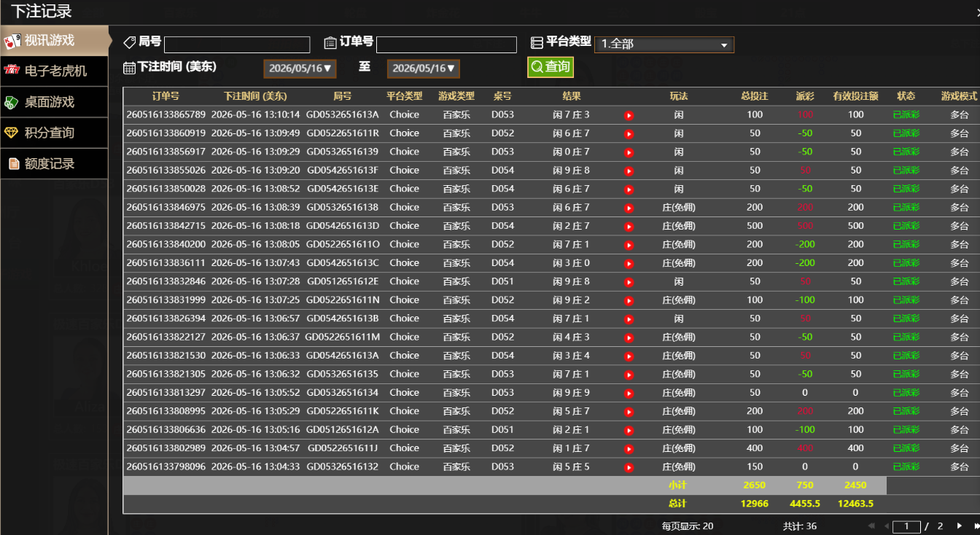
Task: Click the 小计 subtotal label
Action: [x=677, y=485]
